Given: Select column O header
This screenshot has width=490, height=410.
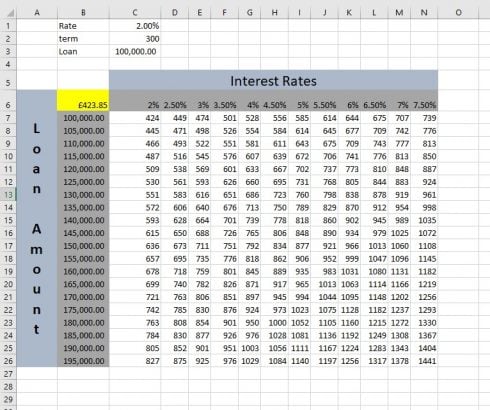Looking at the screenshot, I should pyautogui.click(x=458, y=13).
